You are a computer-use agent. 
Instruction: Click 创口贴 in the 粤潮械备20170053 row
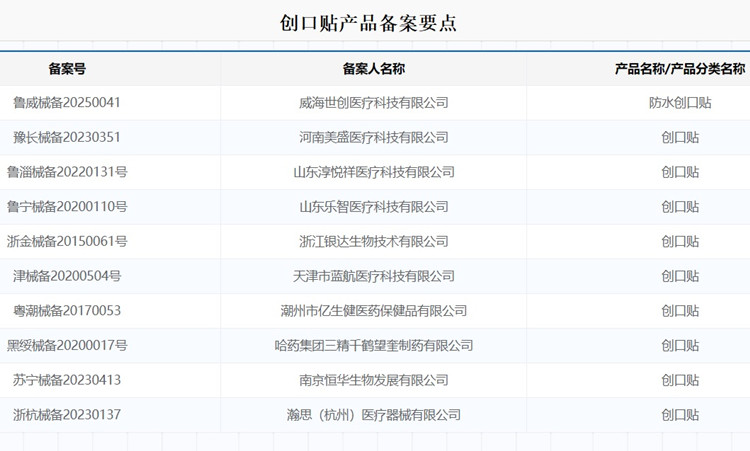coord(680,310)
